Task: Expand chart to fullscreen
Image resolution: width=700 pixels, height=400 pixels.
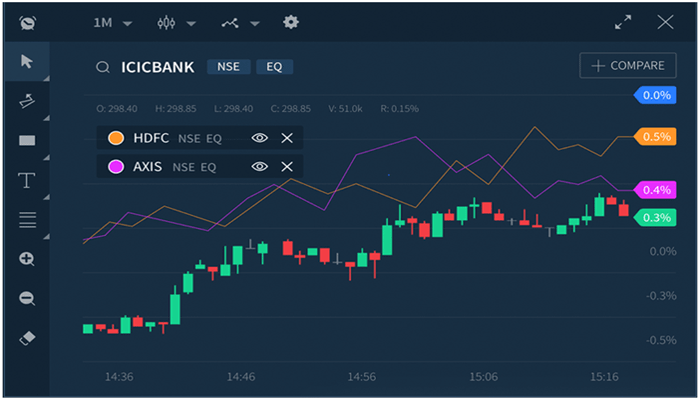Action: pos(623,22)
